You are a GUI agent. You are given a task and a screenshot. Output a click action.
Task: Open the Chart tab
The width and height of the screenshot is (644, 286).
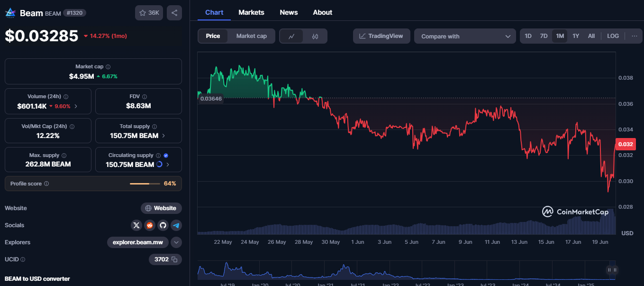214,12
